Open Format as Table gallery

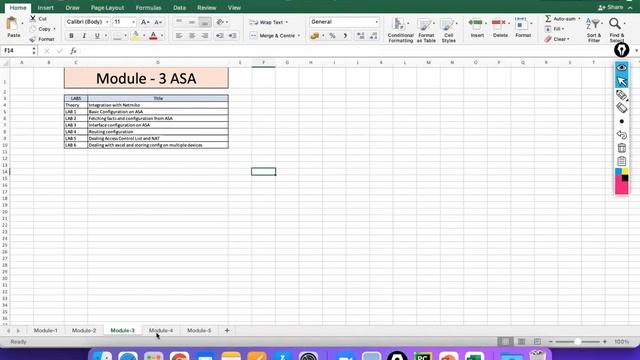point(426,30)
